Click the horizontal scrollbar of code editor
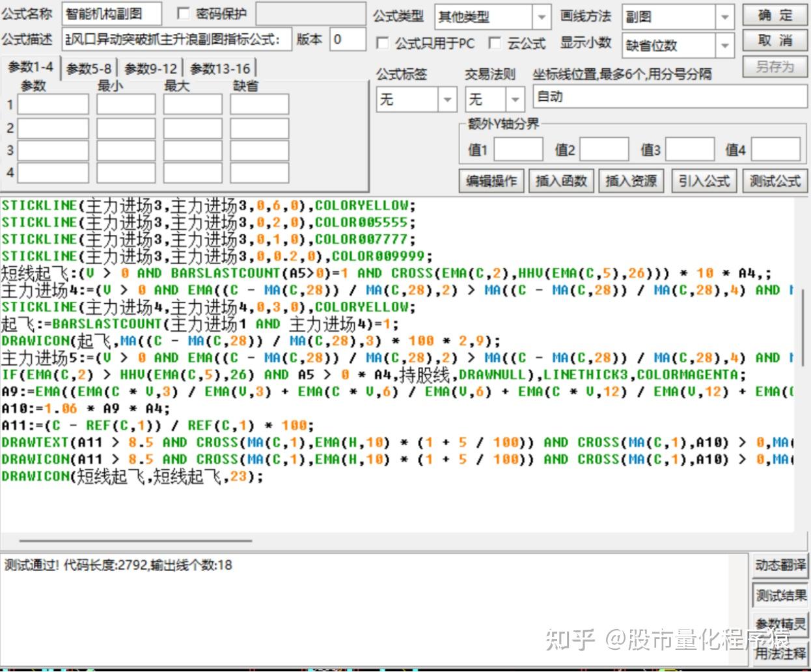 coord(135,540)
